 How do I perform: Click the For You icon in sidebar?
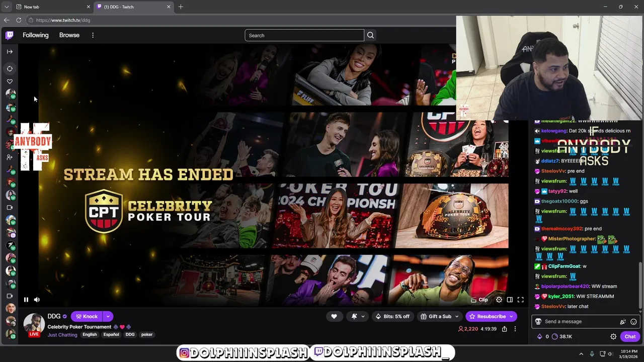point(10,68)
